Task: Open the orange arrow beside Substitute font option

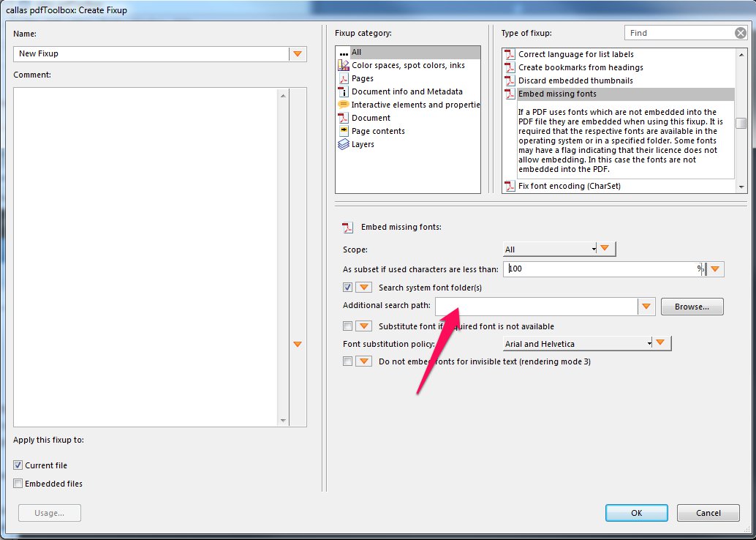Action: (364, 326)
